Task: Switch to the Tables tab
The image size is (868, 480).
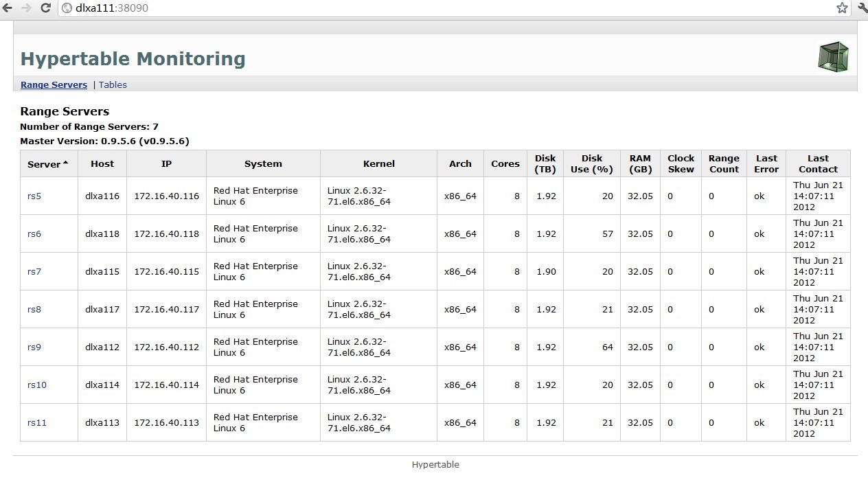Action: [113, 85]
